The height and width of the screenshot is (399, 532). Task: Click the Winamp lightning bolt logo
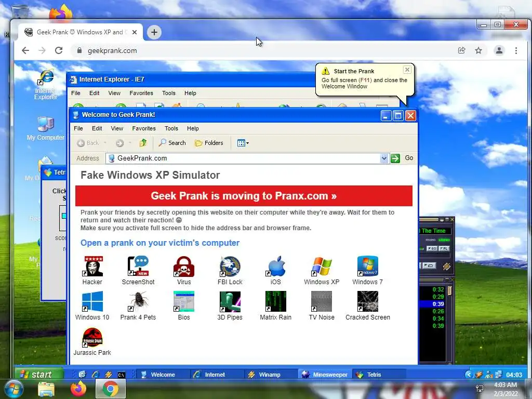click(446, 267)
